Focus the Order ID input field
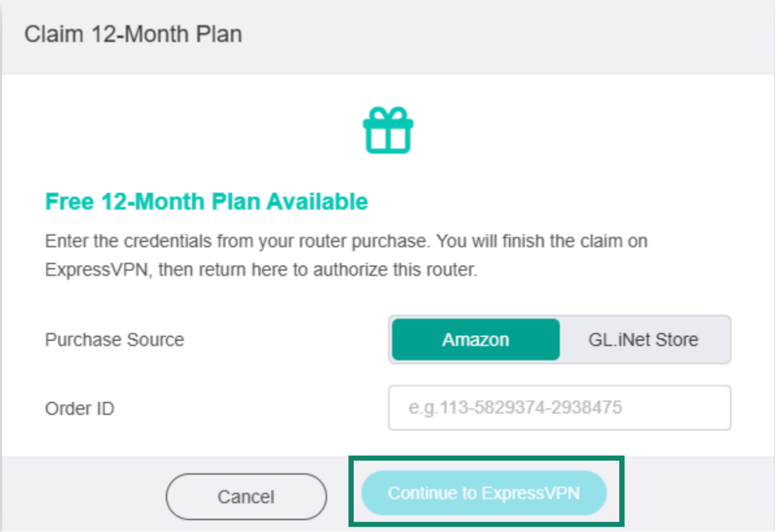 [x=559, y=408]
